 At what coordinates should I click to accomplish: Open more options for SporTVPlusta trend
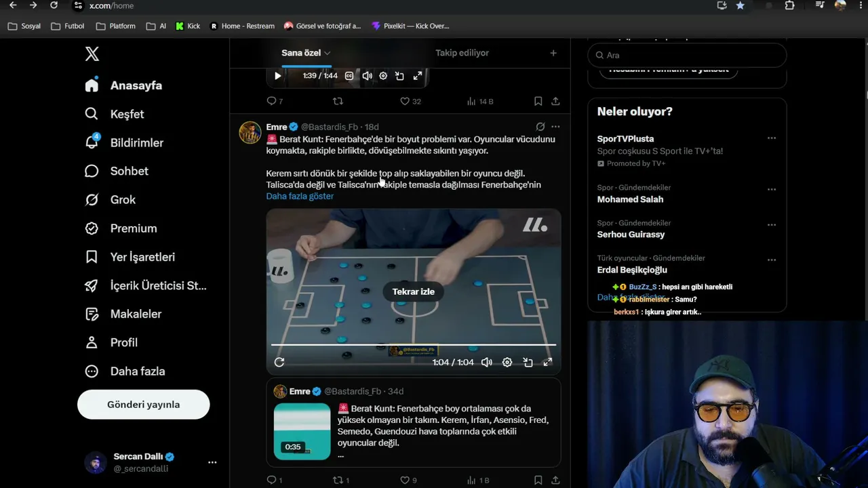[x=771, y=138]
